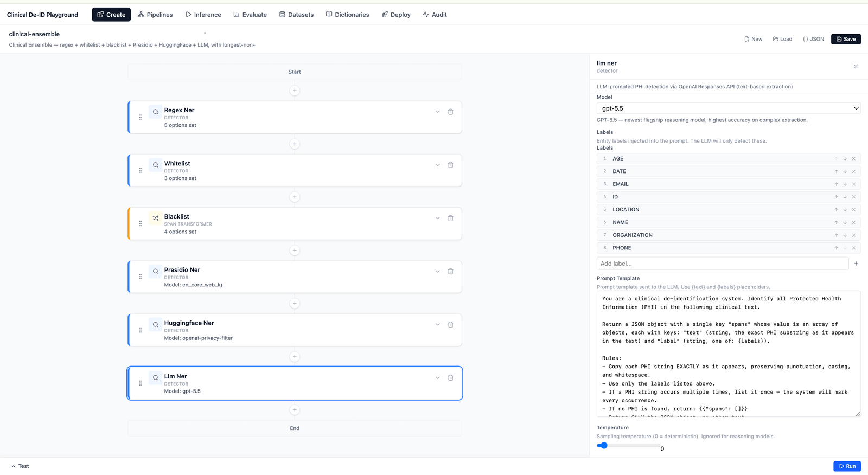Close the llm ner detector panel
The image size is (868, 475).
(856, 67)
